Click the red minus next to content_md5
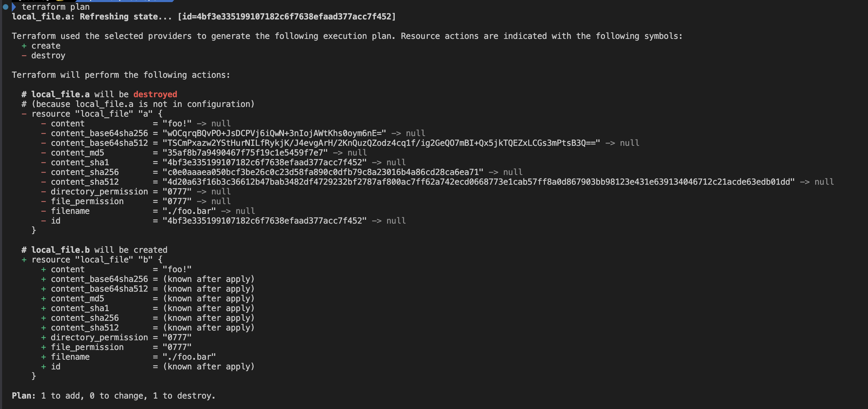The height and width of the screenshot is (409, 868). tap(43, 153)
